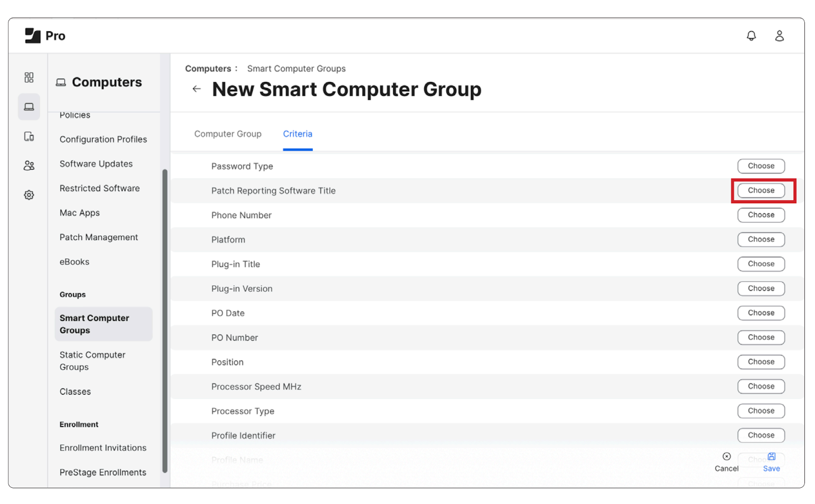The image size is (815, 504).
Task: Click the Save disk icon
Action: (771, 457)
